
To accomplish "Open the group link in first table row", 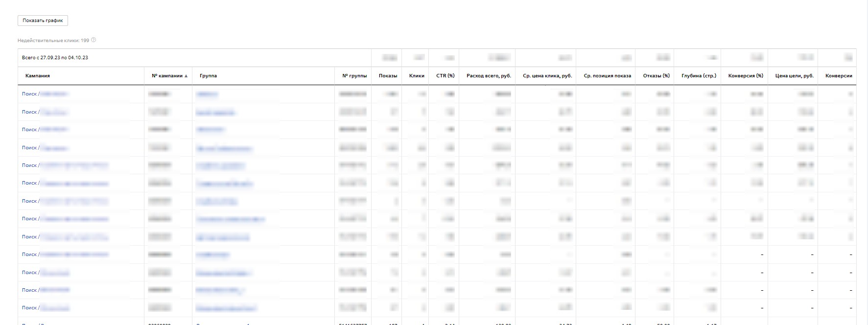I will tap(207, 94).
